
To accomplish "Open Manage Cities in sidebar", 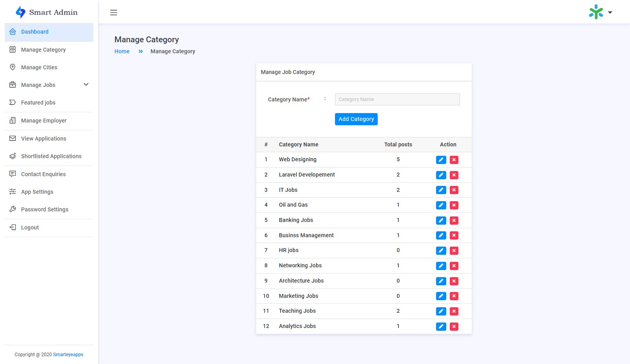I will coord(39,67).
